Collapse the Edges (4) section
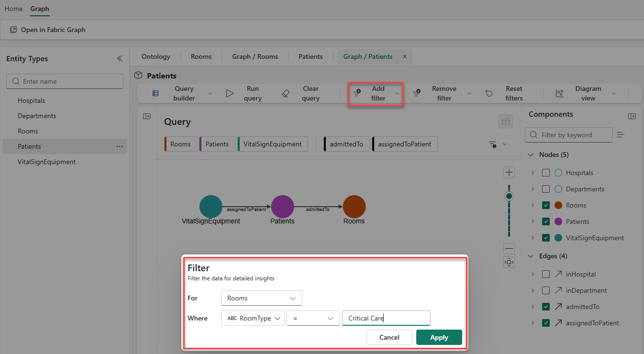Image resolution: width=644 pixels, height=354 pixels. (531, 256)
